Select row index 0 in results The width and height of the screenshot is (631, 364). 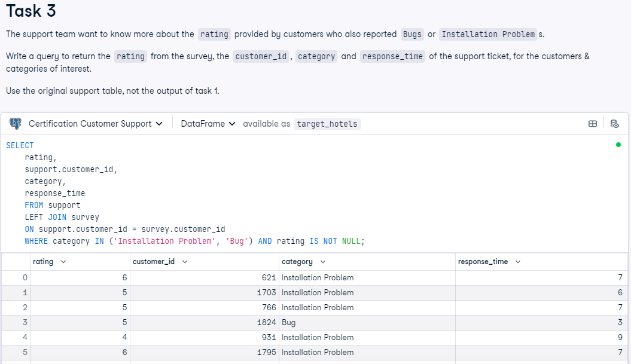[x=25, y=277]
